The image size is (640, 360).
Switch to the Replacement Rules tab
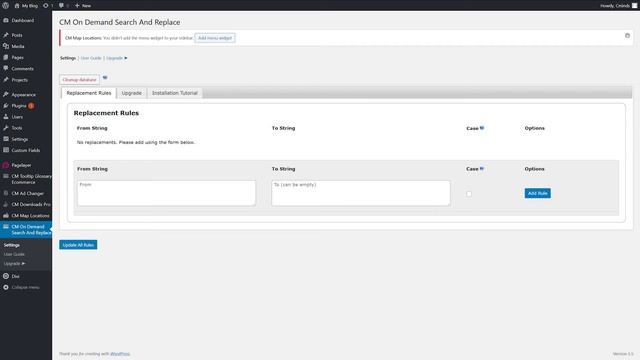pos(89,93)
